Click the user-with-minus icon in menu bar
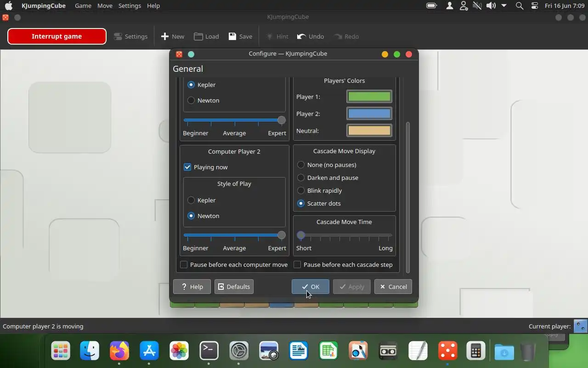 464,6
